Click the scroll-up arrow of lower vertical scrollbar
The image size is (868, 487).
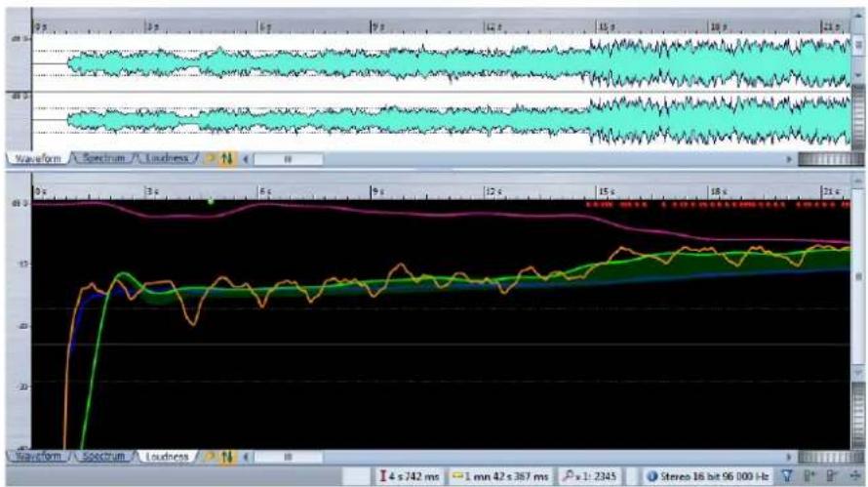click(x=858, y=181)
